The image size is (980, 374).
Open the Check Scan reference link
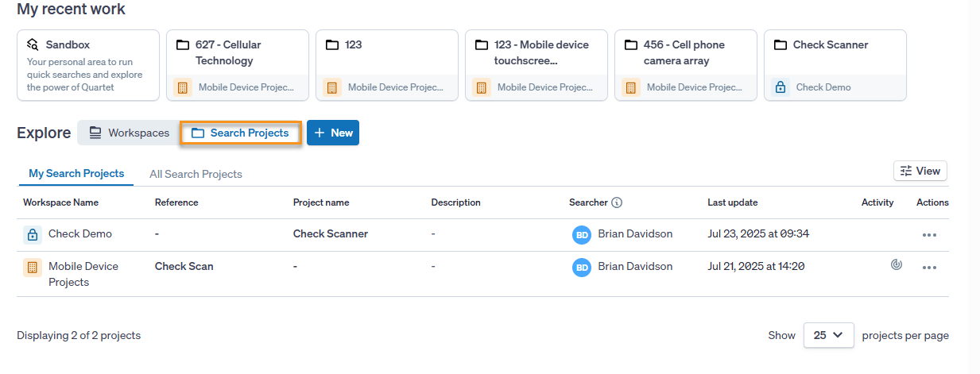pyautogui.click(x=184, y=267)
